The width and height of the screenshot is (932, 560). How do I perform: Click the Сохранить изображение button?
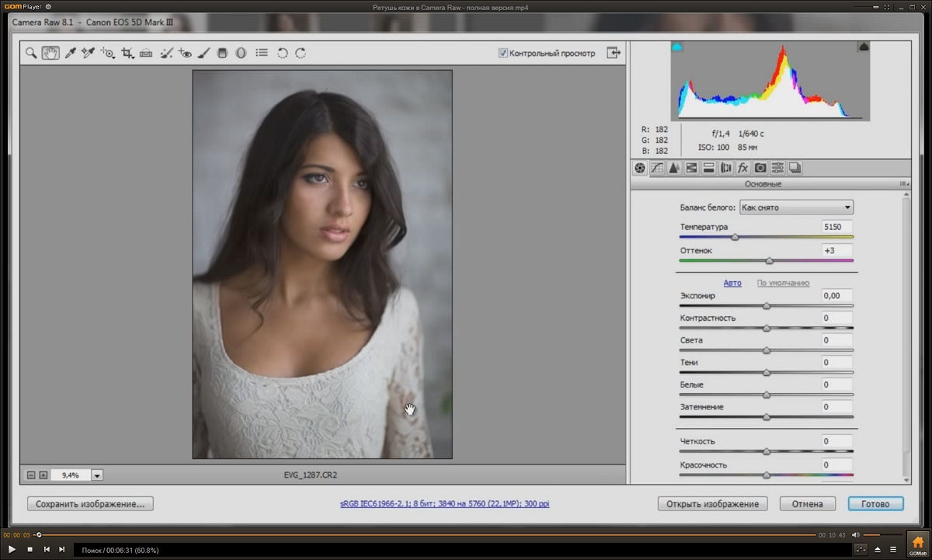point(90,504)
